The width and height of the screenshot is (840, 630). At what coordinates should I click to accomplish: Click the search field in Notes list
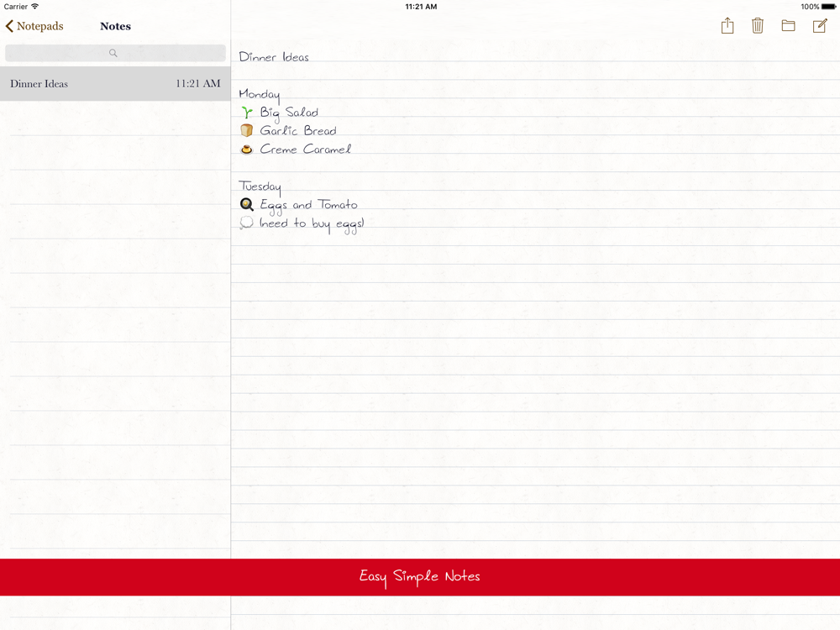(x=115, y=53)
